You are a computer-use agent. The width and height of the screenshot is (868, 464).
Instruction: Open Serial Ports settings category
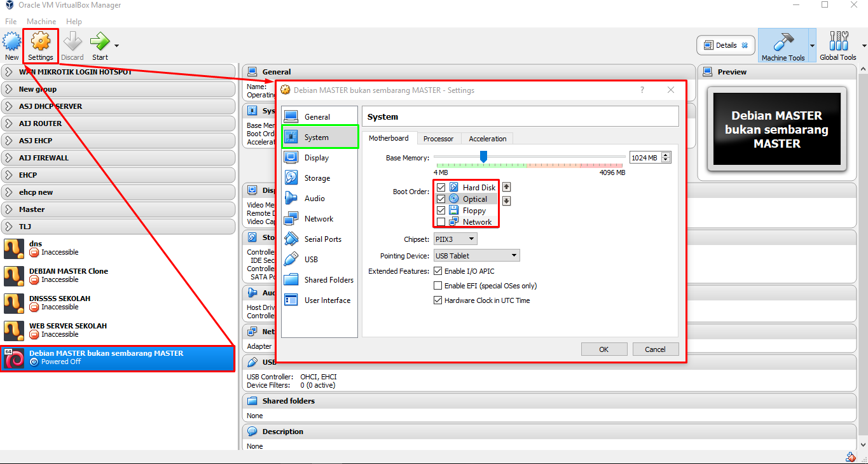click(x=320, y=239)
